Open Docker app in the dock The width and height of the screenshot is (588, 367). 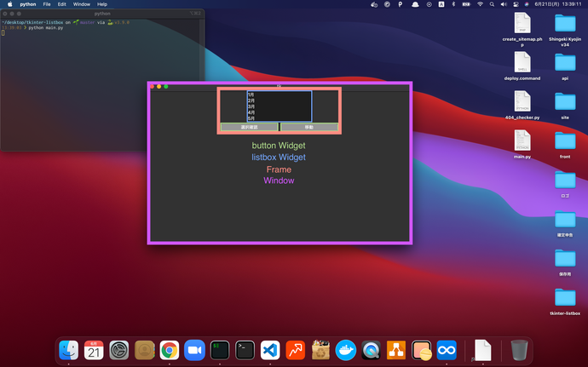tap(345, 349)
